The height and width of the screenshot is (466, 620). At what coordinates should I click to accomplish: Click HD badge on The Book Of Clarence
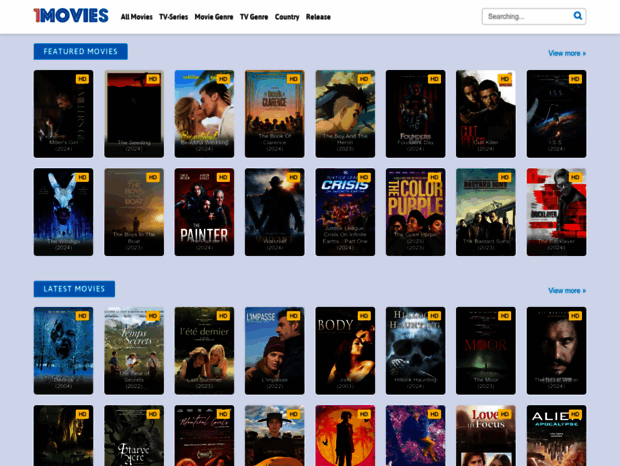pos(293,79)
